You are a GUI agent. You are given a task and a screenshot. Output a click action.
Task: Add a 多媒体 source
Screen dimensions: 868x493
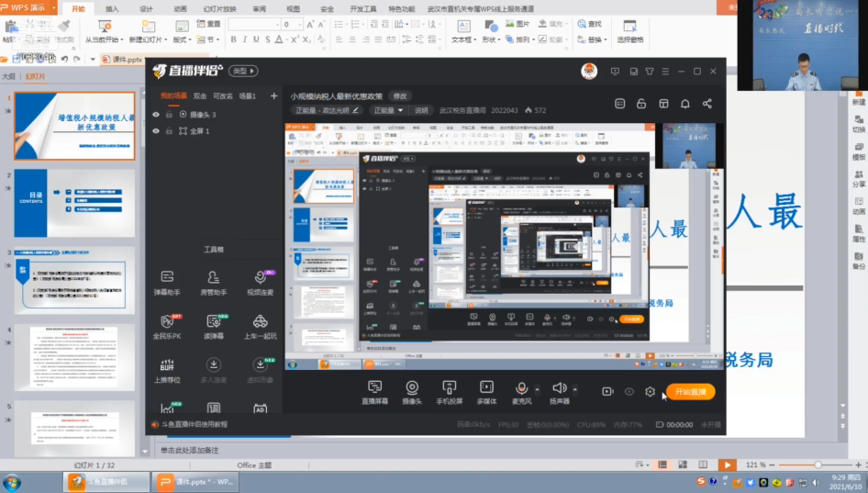(x=486, y=392)
